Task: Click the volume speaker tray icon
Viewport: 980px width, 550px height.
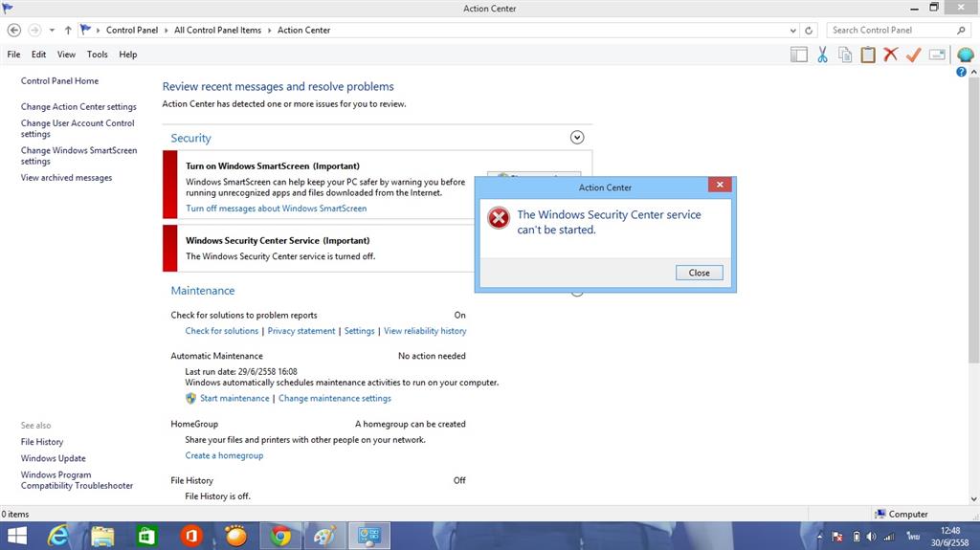Action: point(871,537)
